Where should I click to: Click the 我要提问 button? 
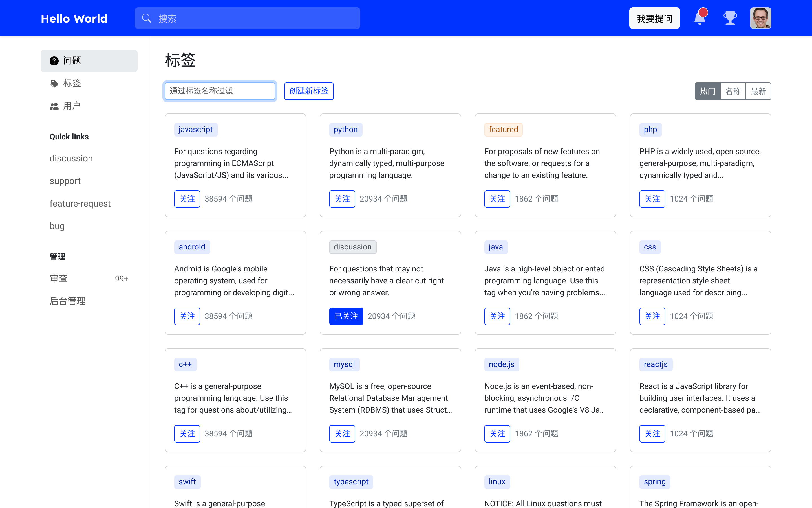pos(654,18)
